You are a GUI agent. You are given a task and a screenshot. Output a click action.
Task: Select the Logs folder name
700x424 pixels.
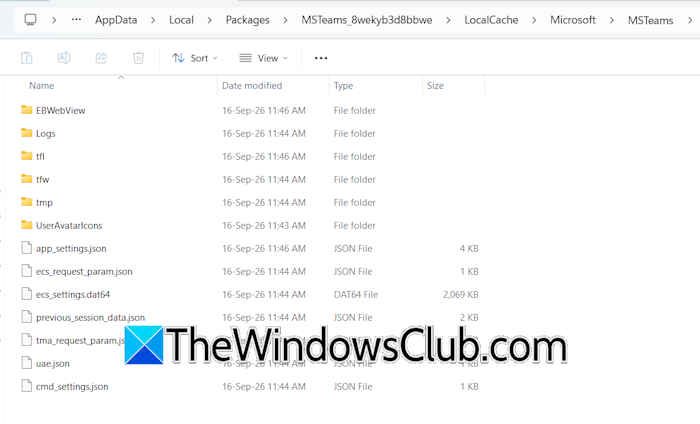[46, 133]
